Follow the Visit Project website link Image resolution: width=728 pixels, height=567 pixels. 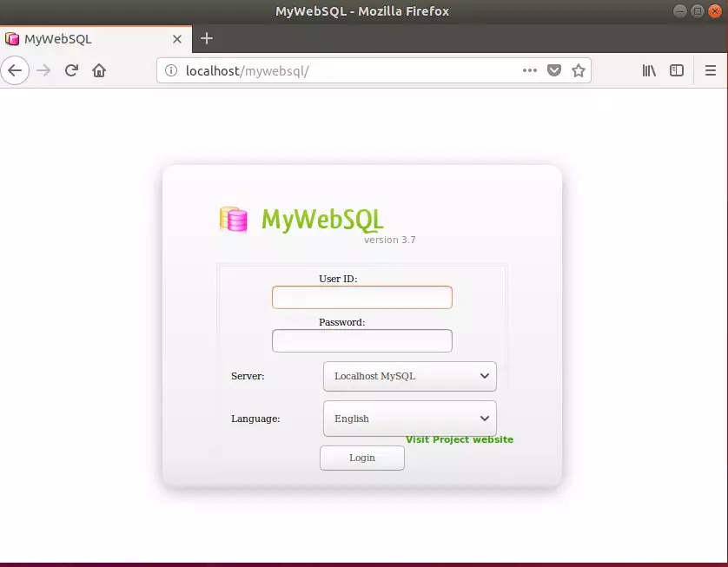(x=460, y=439)
